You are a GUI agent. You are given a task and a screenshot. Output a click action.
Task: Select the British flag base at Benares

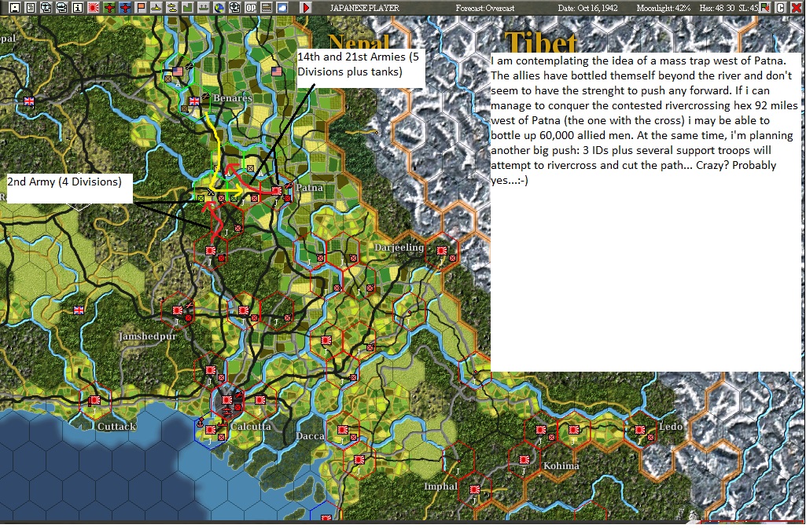click(x=193, y=101)
